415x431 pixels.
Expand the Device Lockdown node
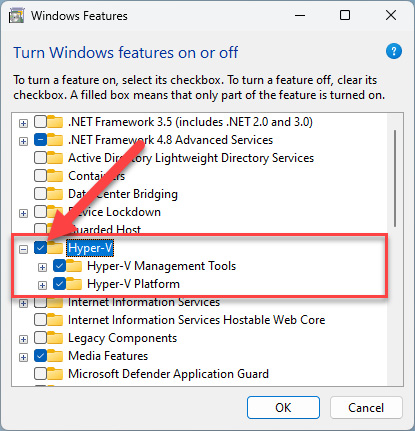23,213
